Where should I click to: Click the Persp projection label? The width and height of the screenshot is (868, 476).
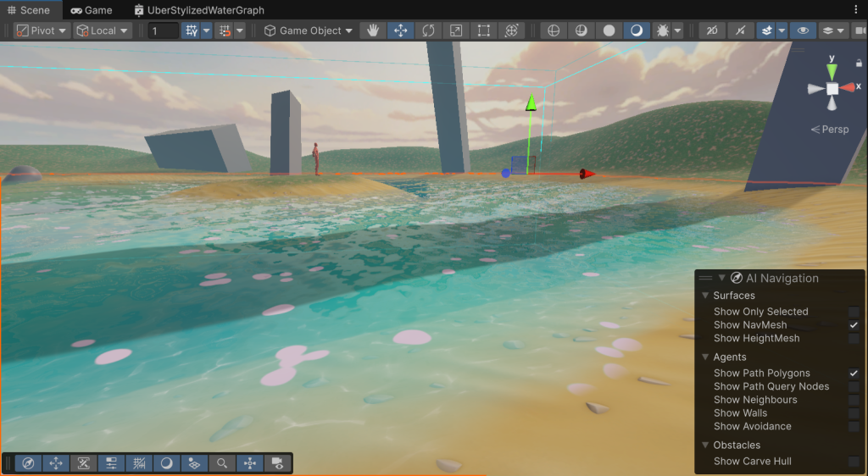tap(830, 130)
